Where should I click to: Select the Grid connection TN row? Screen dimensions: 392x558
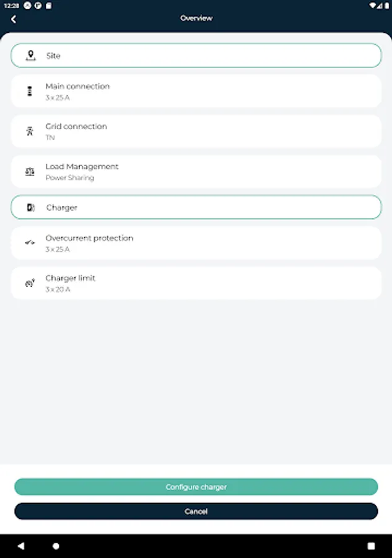196,131
